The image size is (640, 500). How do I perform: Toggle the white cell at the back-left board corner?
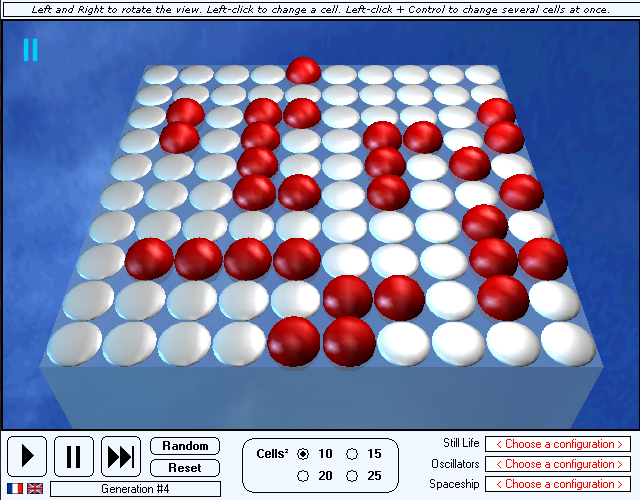coord(160,74)
